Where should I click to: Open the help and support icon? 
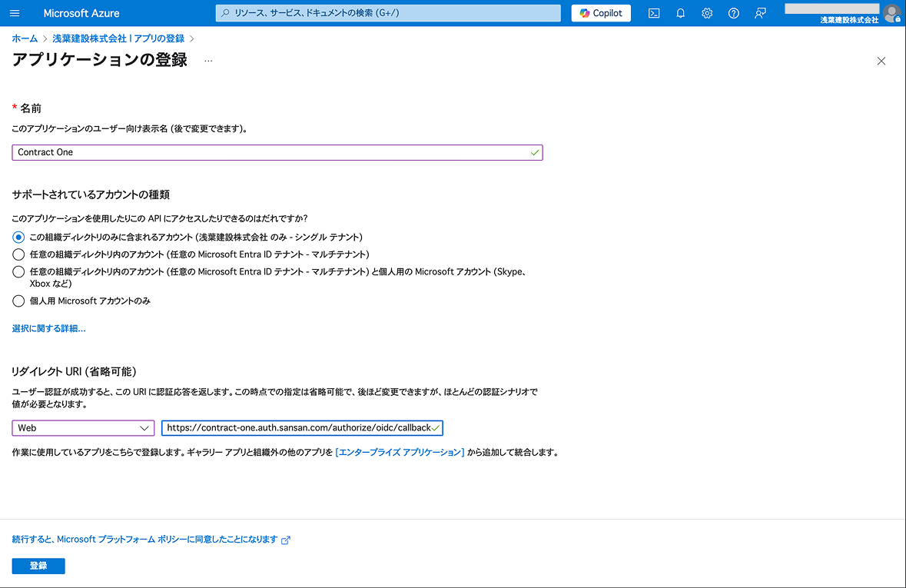(734, 13)
